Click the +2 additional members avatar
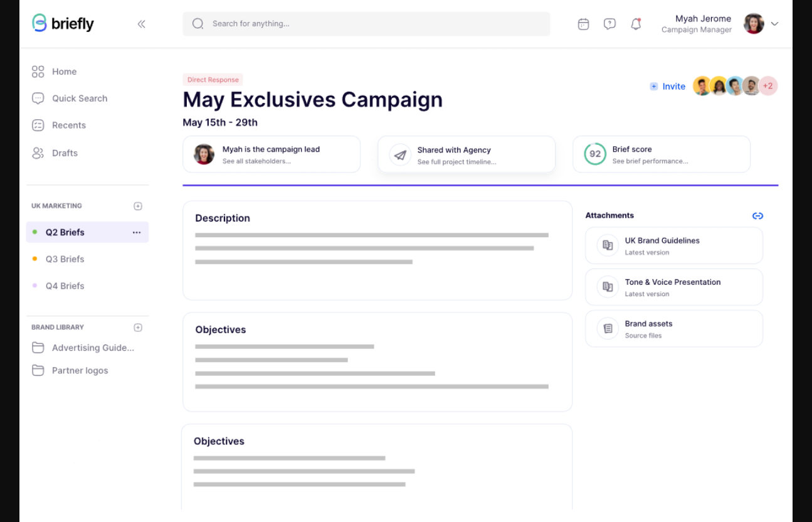This screenshot has height=522, width=812. (768, 86)
